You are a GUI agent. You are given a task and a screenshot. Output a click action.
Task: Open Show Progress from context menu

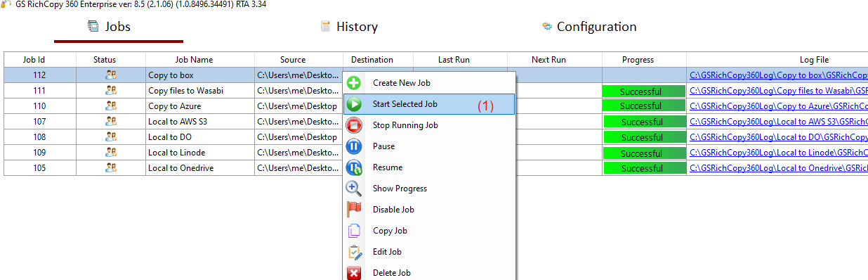coord(429,189)
